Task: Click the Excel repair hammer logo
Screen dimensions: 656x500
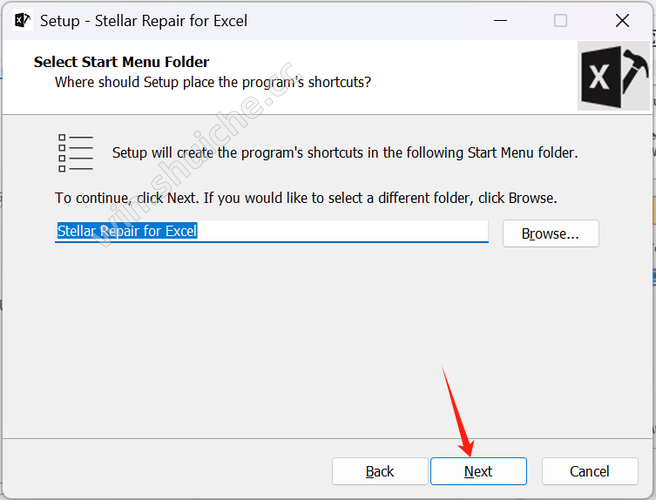Action: point(613,76)
